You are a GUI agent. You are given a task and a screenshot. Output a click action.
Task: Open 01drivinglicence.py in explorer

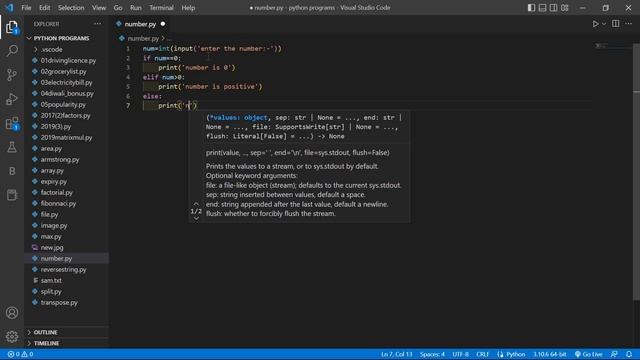(x=68, y=60)
